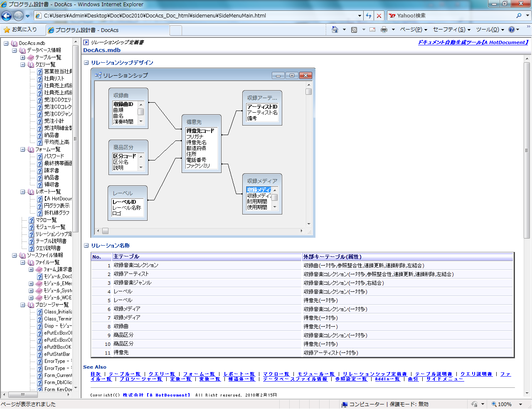Image resolution: width=532 pixels, height=409 pixels.
Task: Follow the クエリ一覧 See Also link
Action: [x=162, y=374]
